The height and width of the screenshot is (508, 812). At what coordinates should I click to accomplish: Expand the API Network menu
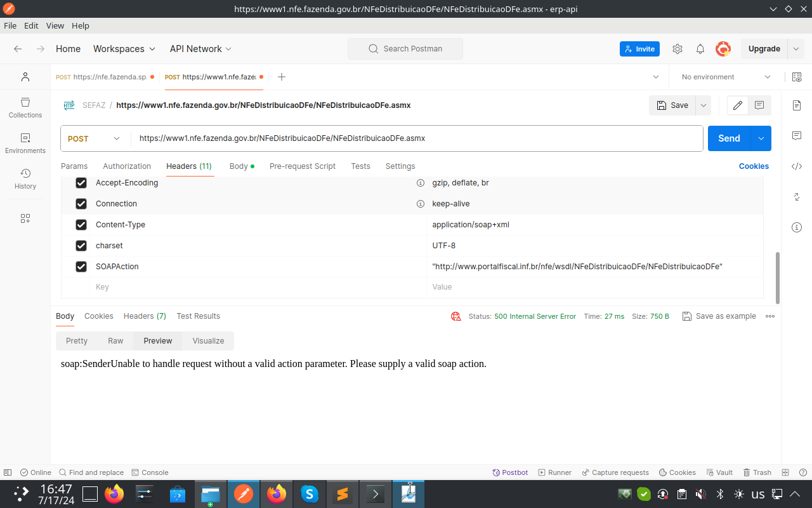click(x=200, y=49)
